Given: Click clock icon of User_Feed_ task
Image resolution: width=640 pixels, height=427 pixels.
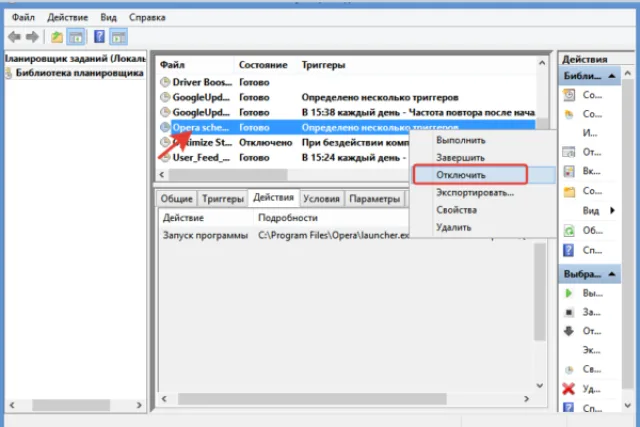Looking at the screenshot, I should pyautogui.click(x=165, y=158).
